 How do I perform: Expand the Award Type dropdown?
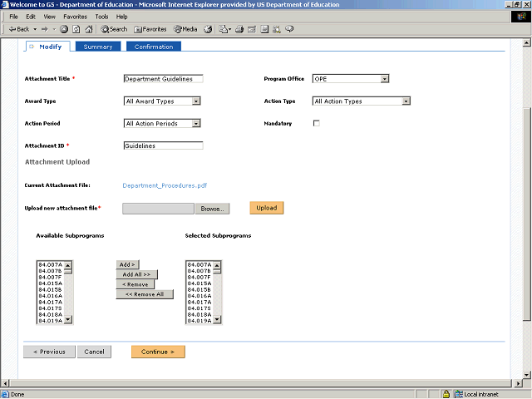coord(196,101)
